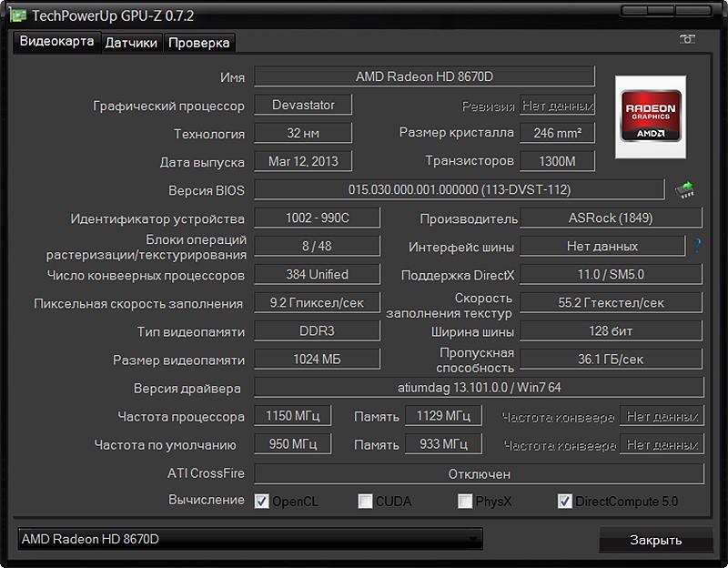Click the Графический процессор label

click(168, 106)
